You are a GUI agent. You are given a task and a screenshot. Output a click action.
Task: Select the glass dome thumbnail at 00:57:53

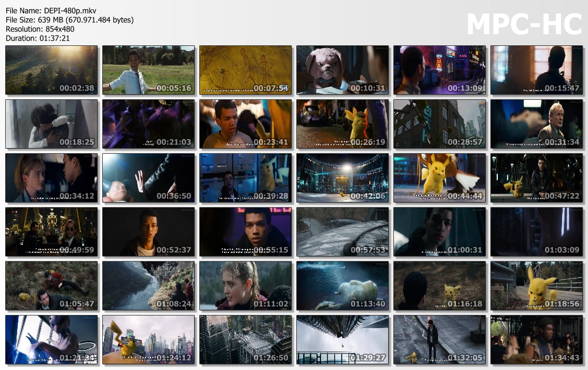[x=342, y=232]
